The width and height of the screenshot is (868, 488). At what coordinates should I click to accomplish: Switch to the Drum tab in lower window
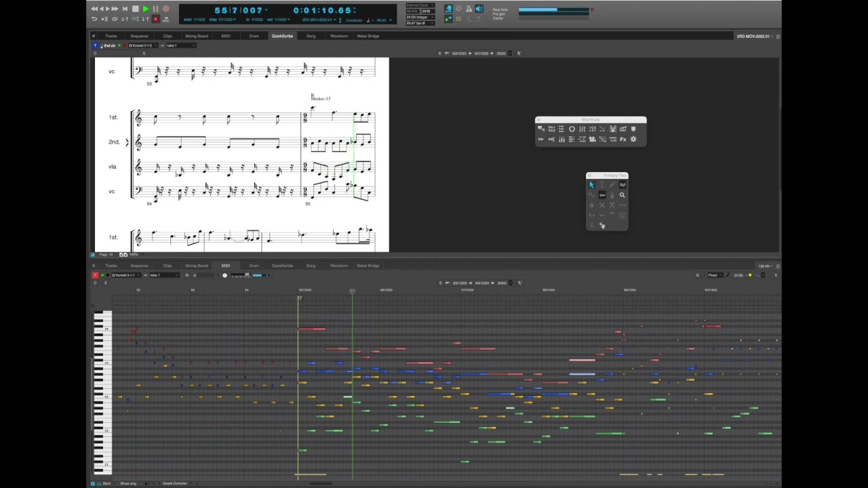pyautogui.click(x=254, y=266)
